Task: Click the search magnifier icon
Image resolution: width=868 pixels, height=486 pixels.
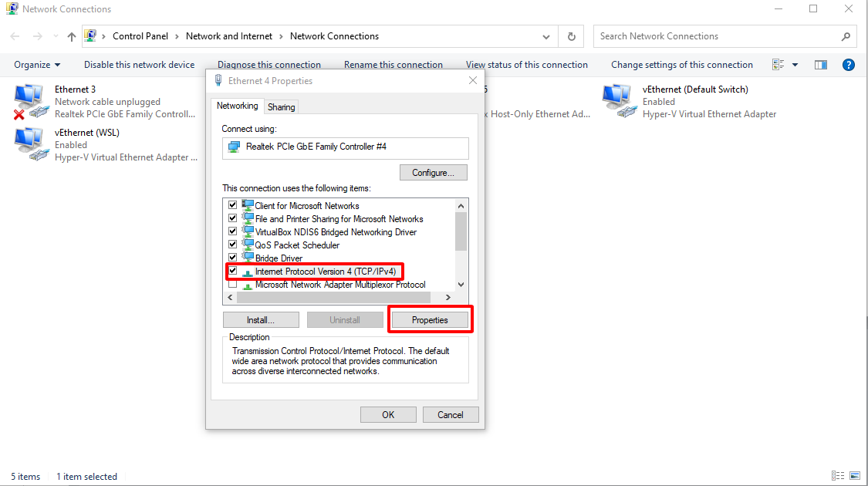Action: [846, 36]
